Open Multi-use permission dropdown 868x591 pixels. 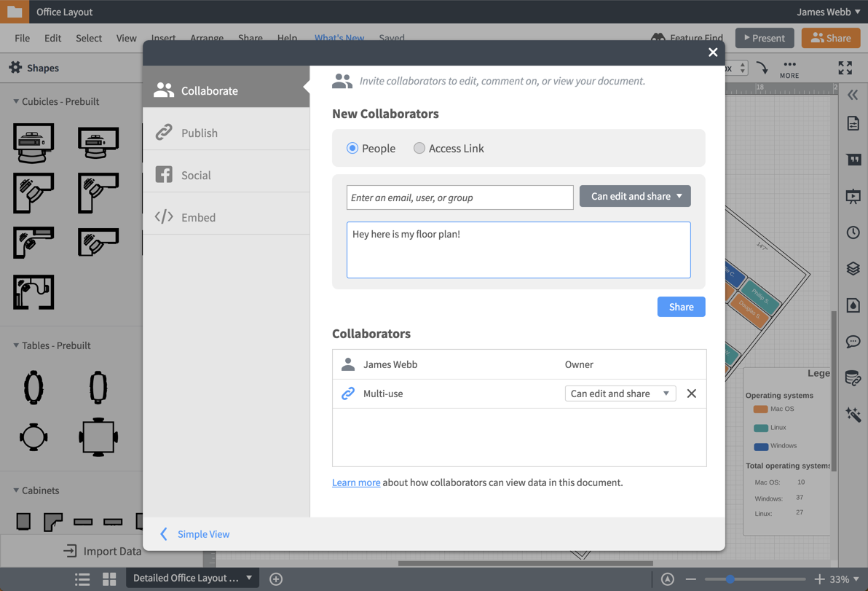[x=620, y=393]
